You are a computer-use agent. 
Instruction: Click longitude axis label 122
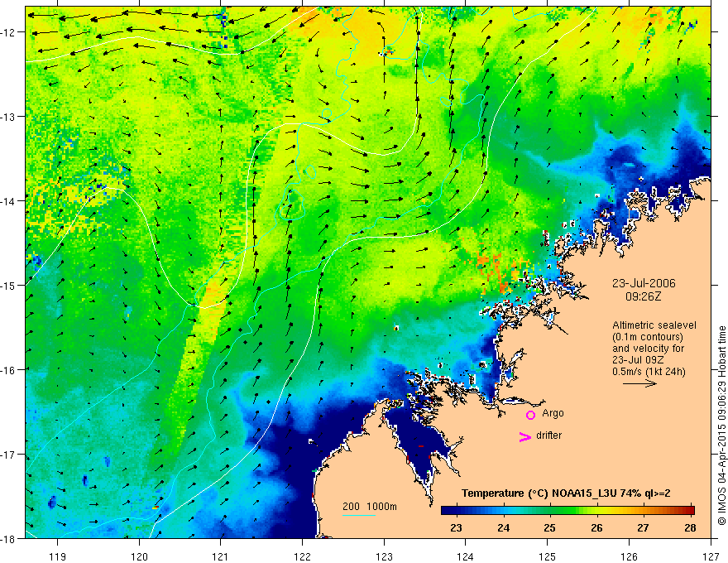point(302,556)
